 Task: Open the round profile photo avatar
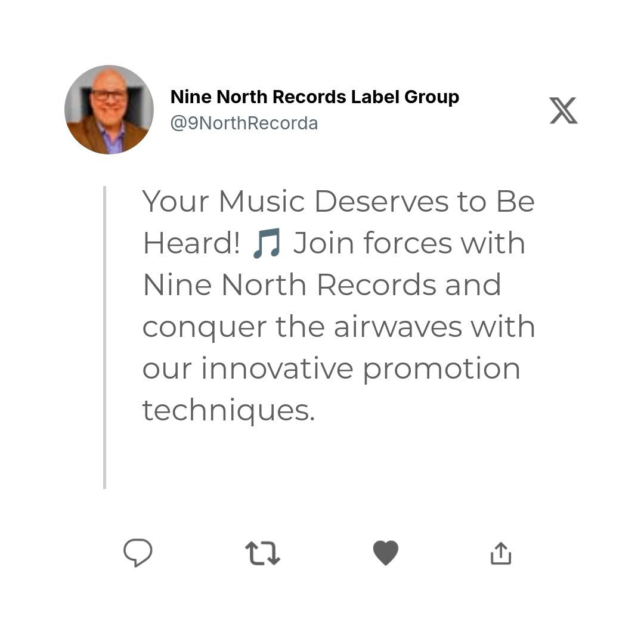[x=109, y=110]
